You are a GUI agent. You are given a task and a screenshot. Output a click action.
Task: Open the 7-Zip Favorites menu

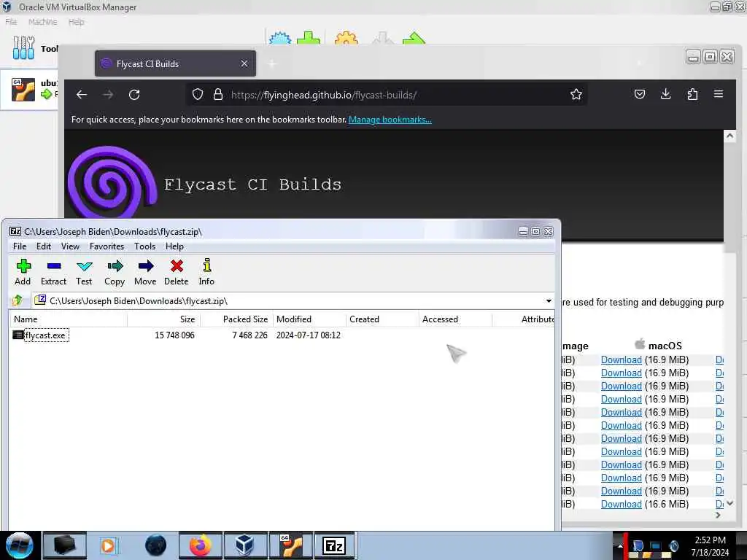[107, 246]
